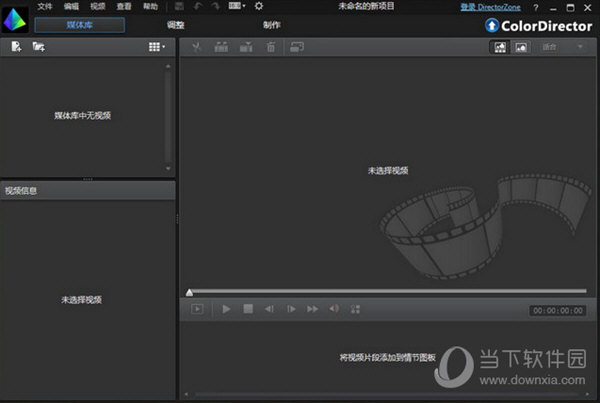Click the 视频信息 panel header
The height and width of the screenshot is (403, 600).
[88, 190]
